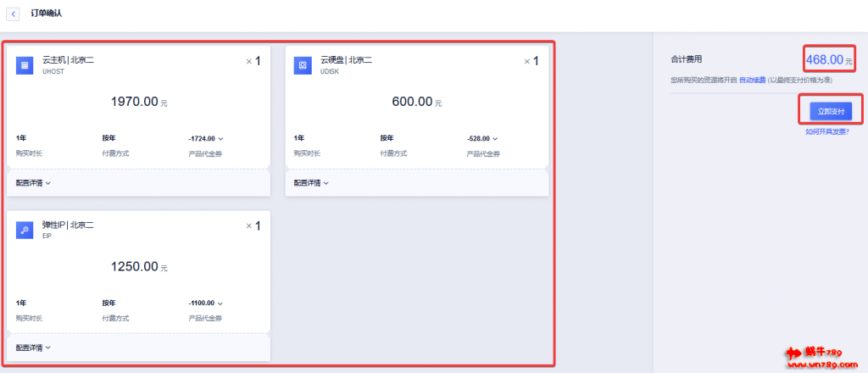Click the back arrow beside 订单确认
Viewport: 868px width, 373px height.
14,14
